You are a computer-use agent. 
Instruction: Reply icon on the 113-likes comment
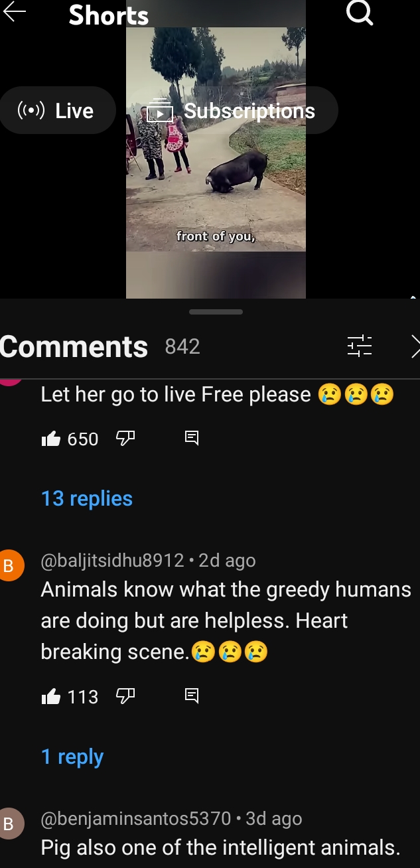[x=191, y=696]
